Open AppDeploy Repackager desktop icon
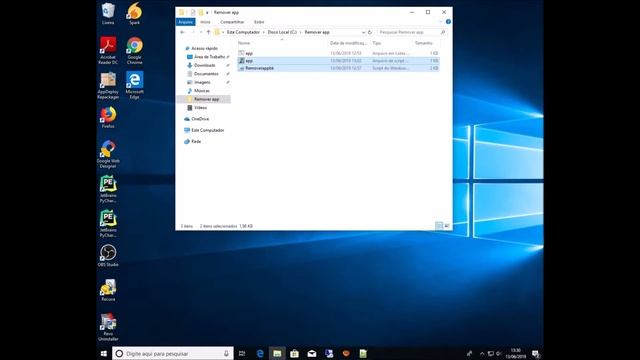 [x=108, y=85]
